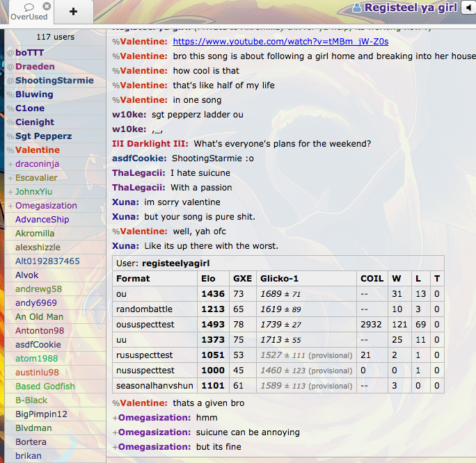The width and height of the screenshot is (476, 463).
Task: Click III Darklight III username in chat
Action: [150, 144]
